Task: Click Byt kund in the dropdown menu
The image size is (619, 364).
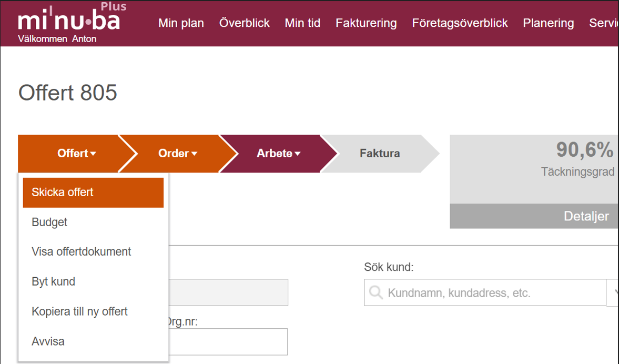Action: (53, 281)
